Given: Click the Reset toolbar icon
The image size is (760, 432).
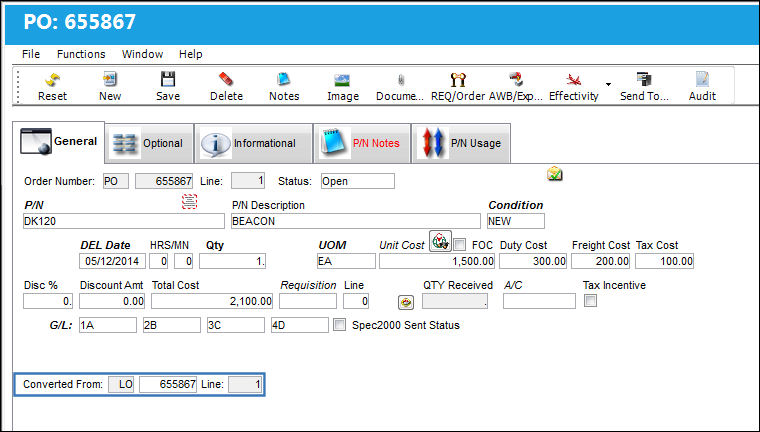Looking at the screenshot, I should click(52, 80).
